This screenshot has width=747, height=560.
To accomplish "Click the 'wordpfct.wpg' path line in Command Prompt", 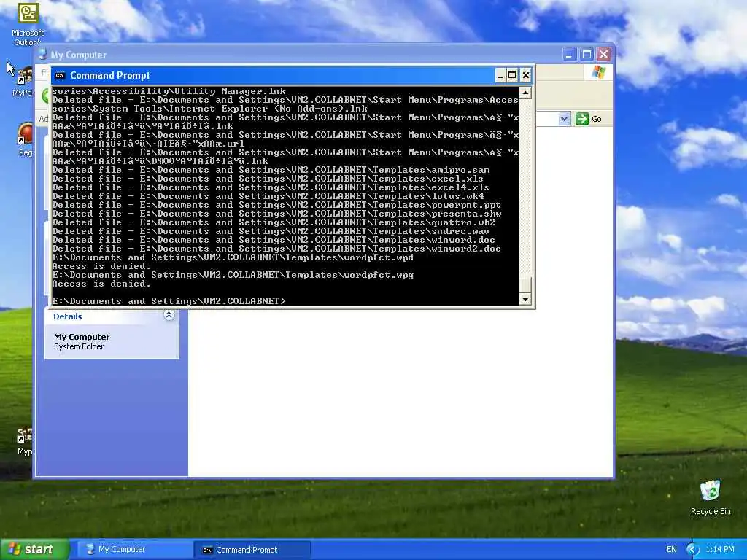I will click(x=233, y=275).
